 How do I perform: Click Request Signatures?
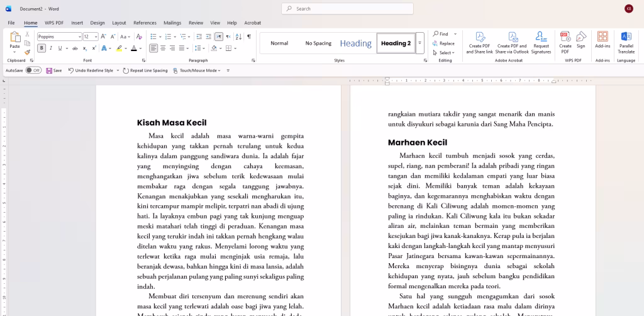(541, 43)
